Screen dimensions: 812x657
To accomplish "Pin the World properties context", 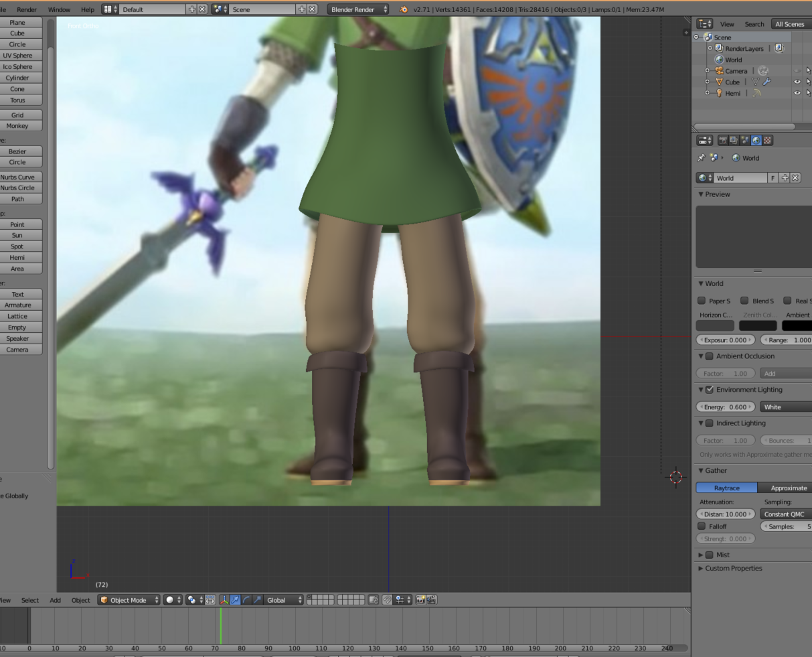I will (x=701, y=158).
